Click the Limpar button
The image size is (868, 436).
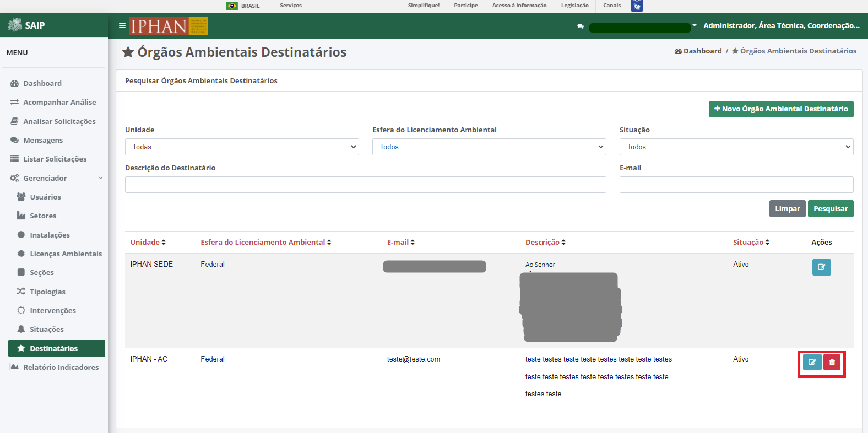tap(787, 209)
